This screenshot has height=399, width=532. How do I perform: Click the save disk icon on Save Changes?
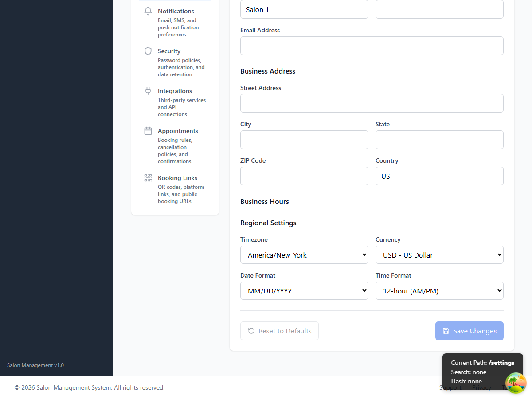(446, 331)
